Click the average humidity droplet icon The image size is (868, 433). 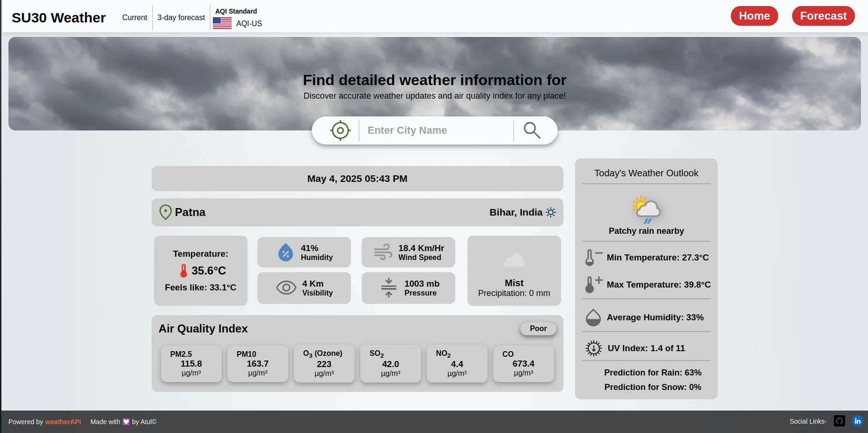593,318
